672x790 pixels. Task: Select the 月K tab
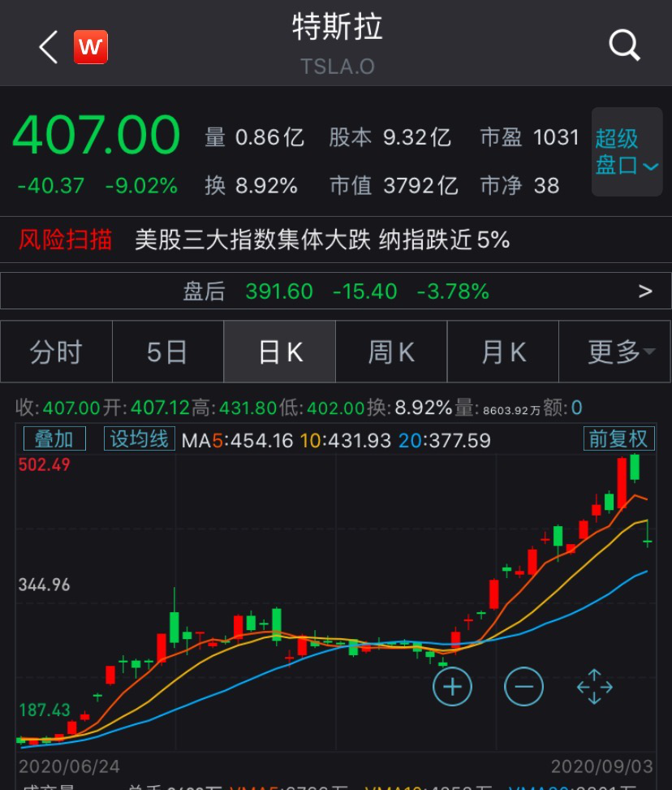pyautogui.click(x=503, y=352)
